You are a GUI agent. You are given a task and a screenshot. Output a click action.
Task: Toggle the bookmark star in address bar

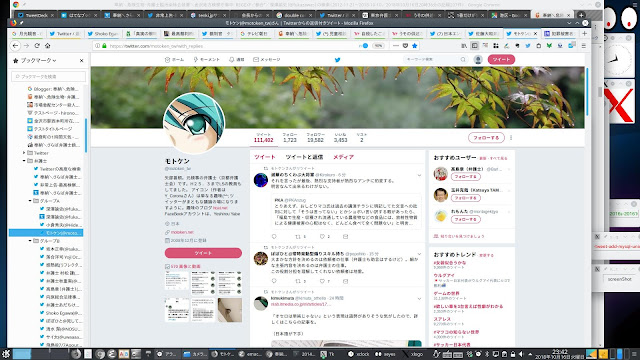(415, 46)
